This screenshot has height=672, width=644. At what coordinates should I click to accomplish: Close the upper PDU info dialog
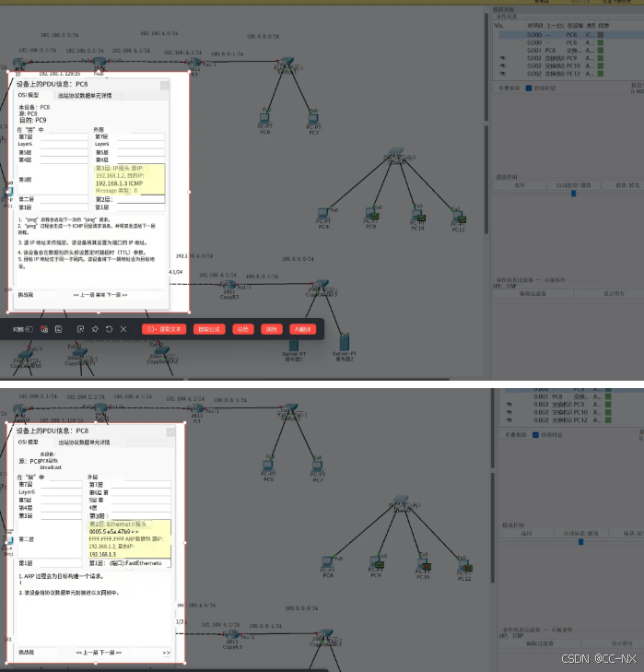point(165,86)
